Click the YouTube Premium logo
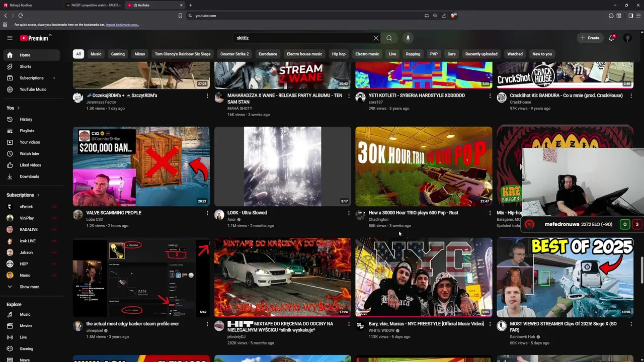The height and width of the screenshot is (362, 644). tap(34, 38)
